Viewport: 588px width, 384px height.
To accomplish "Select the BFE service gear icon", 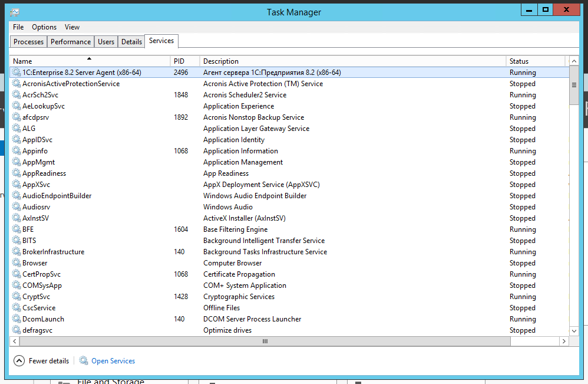I will click(x=16, y=229).
